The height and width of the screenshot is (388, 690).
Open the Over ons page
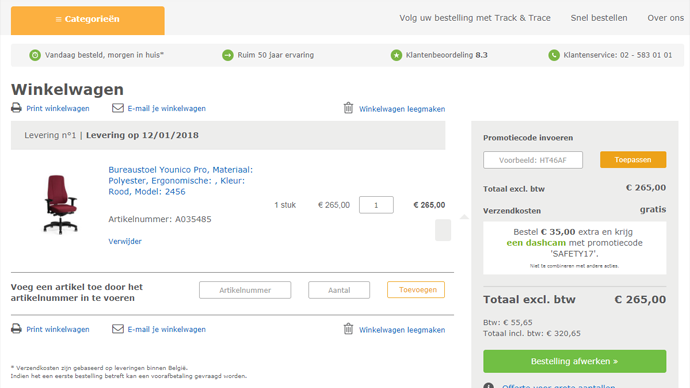pyautogui.click(x=665, y=18)
